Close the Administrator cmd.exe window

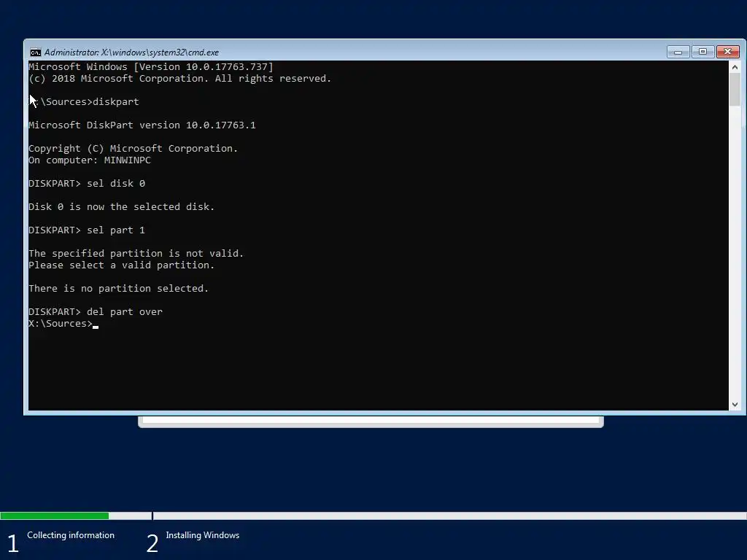pos(727,52)
